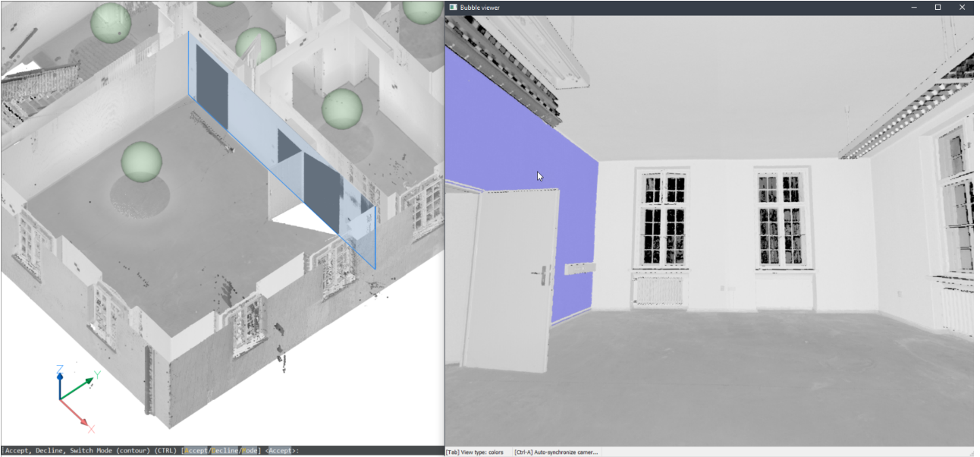This screenshot has height=457, width=980.
Task: Click the scan bubble in the large room
Action: pos(141,161)
